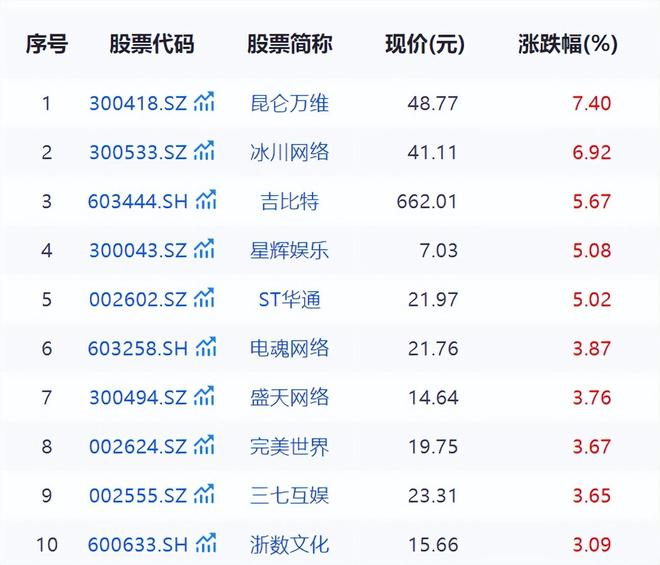Sort by 现价(元) column header
660x565 pixels.
click(x=425, y=44)
